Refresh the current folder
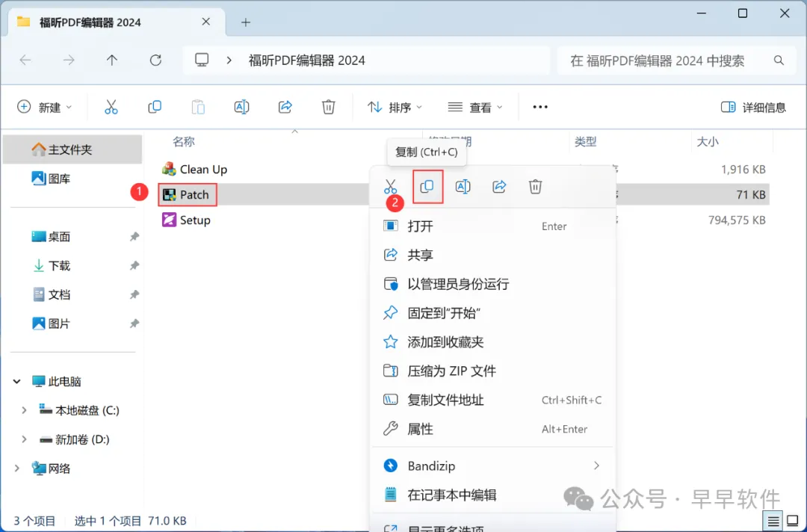This screenshot has width=807, height=532. (x=155, y=61)
